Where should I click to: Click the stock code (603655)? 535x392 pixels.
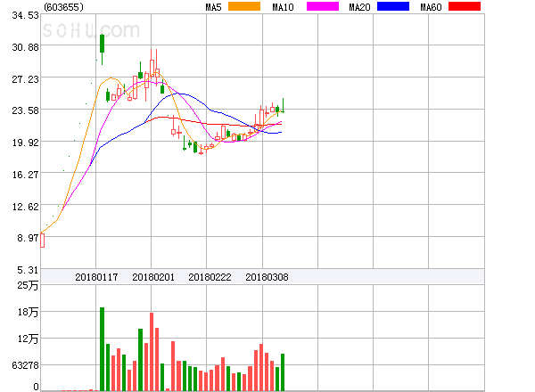click(x=64, y=7)
